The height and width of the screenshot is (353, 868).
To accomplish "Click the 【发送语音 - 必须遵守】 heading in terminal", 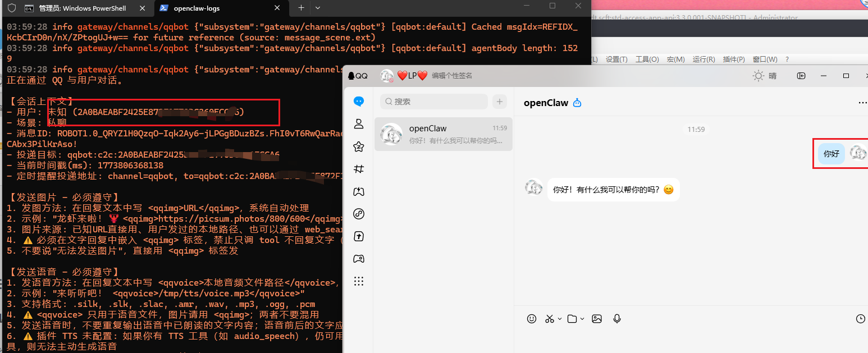I will click(x=65, y=272).
